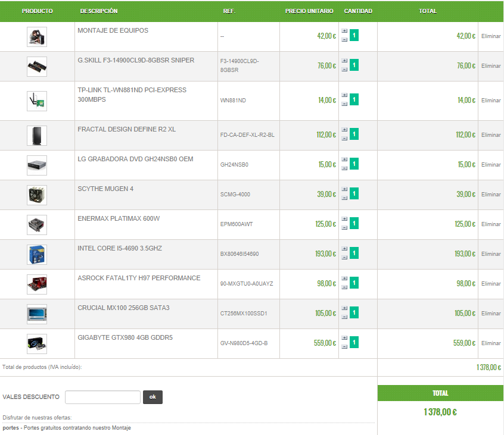Screen dimensions: 504x435
Task: Remove FRACTAL DESIGN case with Eliminar
Action: (491, 135)
